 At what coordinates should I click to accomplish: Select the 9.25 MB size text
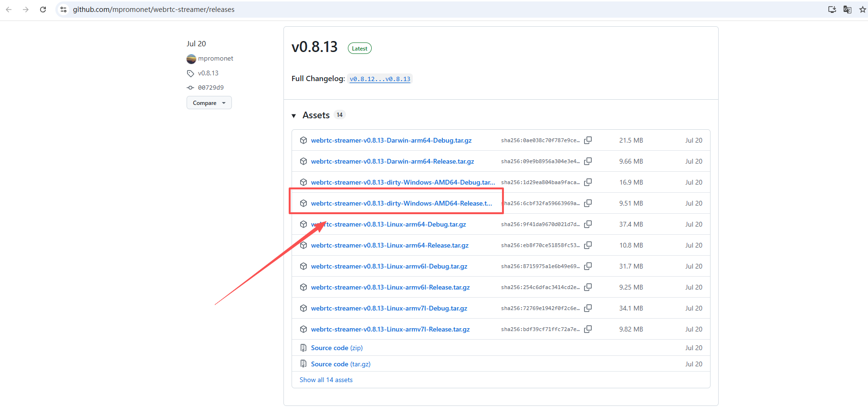pyautogui.click(x=631, y=287)
